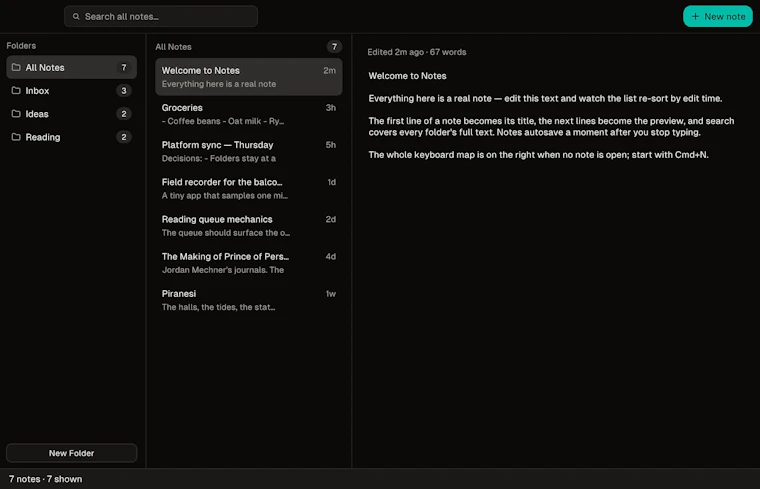Image resolution: width=760 pixels, height=489 pixels.
Task: Click the Coffee beans preview text under Groceries
Action: click(223, 121)
